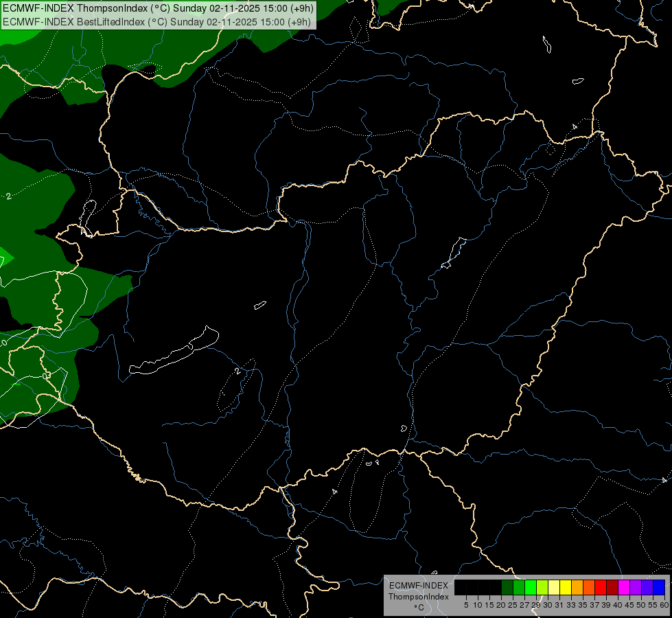
Task: Click the legend tick label 55
Action: [x=653, y=605]
